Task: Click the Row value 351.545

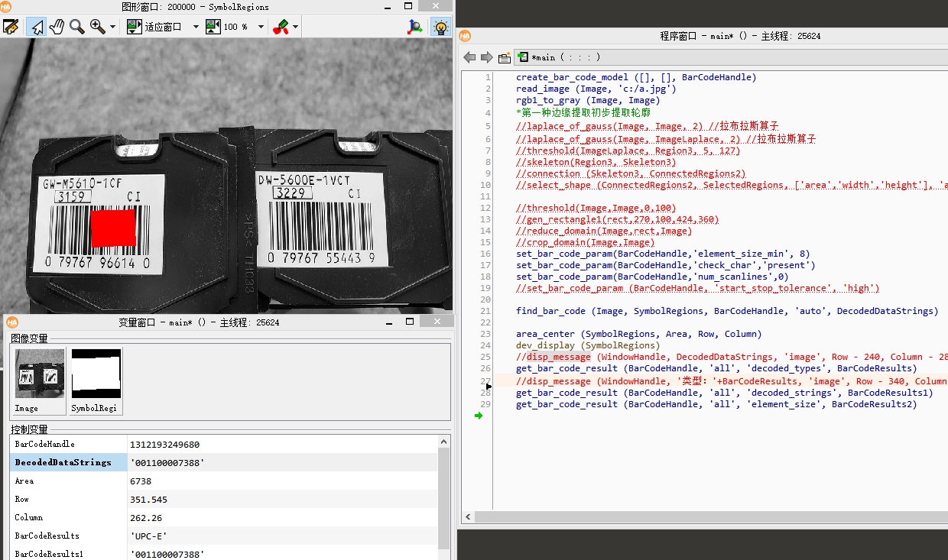Action: coord(148,500)
